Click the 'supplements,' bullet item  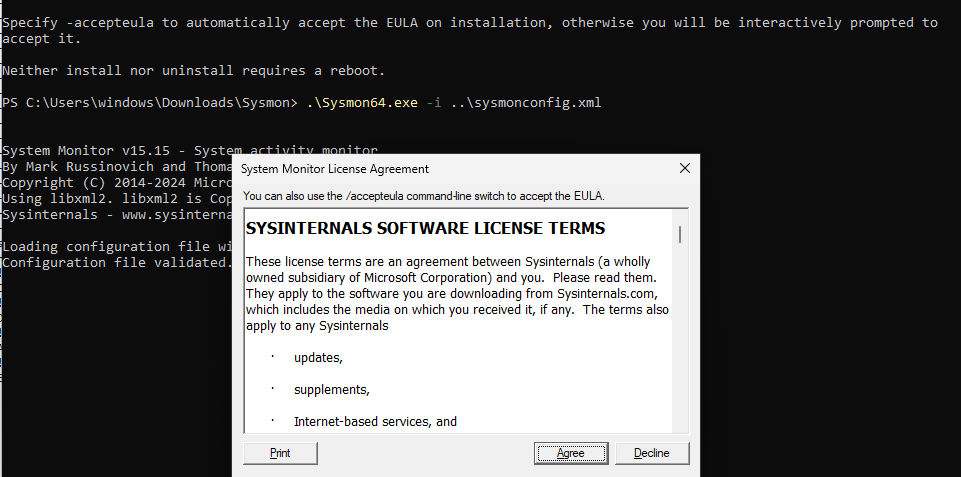[x=332, y=390]
